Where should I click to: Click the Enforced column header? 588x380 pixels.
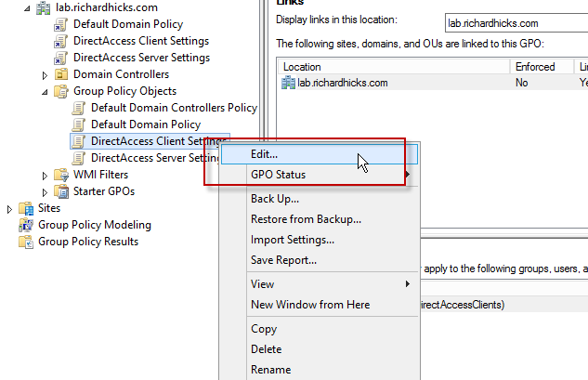pyautogui.click(x=535, y=67)
